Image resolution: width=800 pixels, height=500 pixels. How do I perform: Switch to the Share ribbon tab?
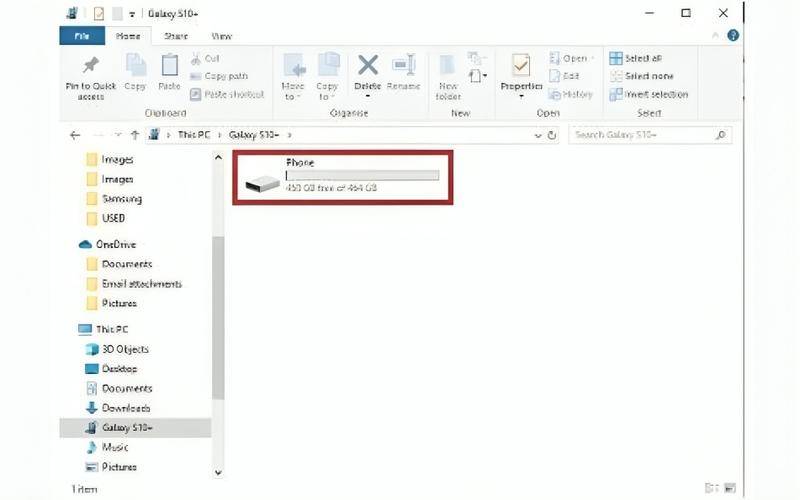(175, 36)
